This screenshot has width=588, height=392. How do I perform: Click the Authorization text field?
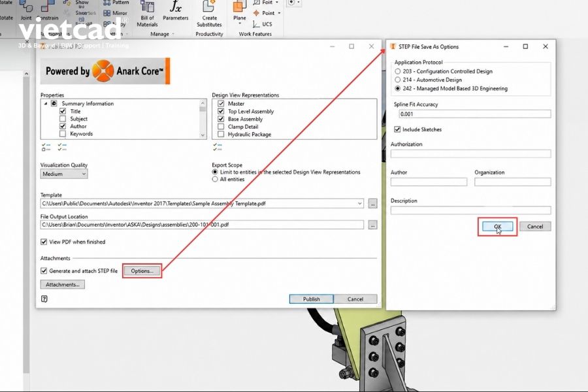click(470, 154)
